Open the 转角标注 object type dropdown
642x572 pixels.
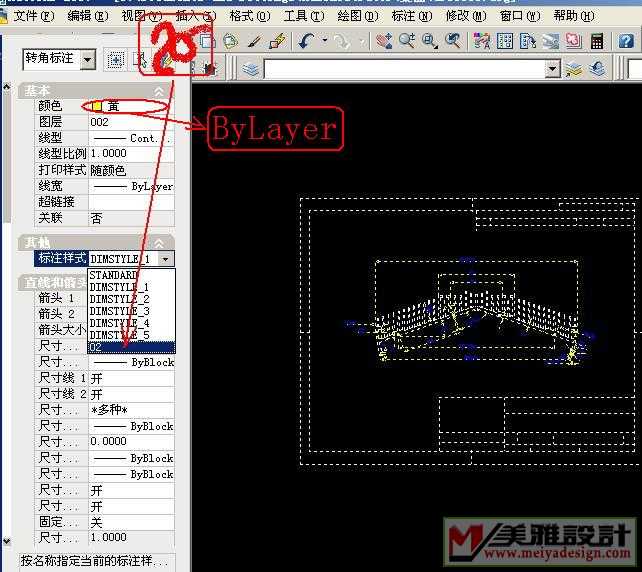point(87,60)
